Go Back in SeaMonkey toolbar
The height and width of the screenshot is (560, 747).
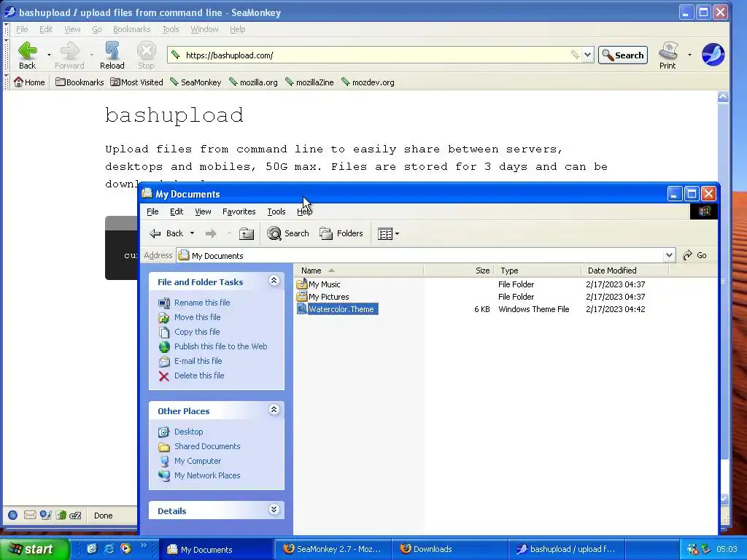(27, 55)
